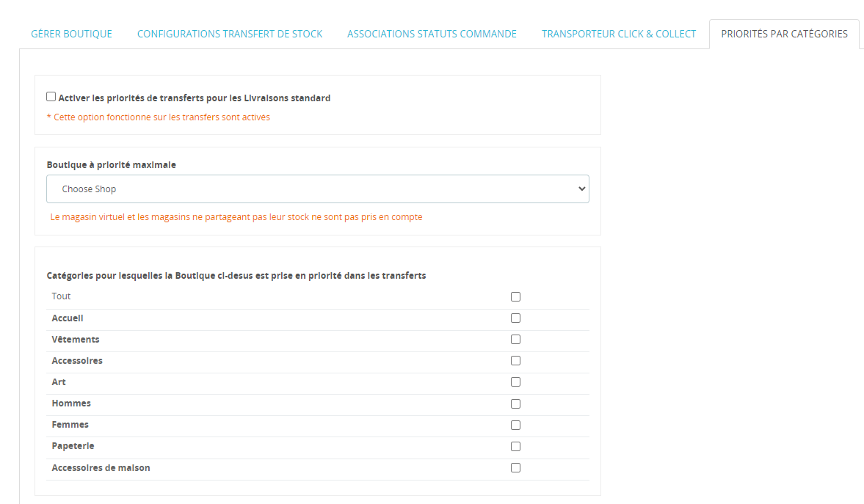Click the 'Le magasin virtuel' warning text
The width and height of the screenshot is (864, 504).
pyautogui.click(x=236, y=217)
